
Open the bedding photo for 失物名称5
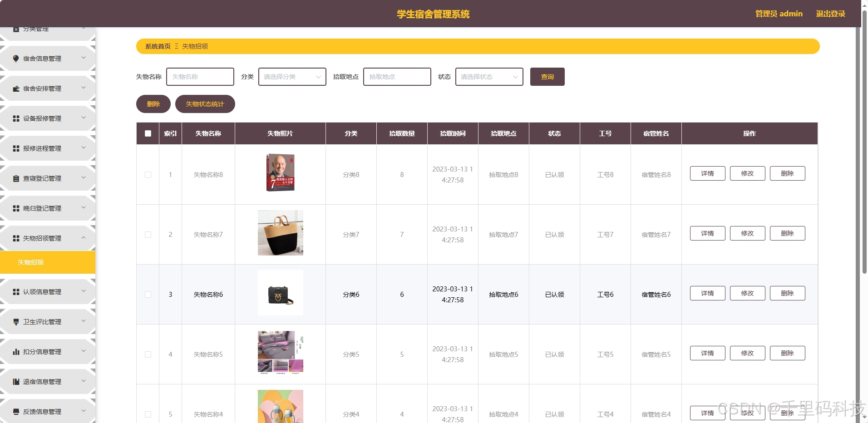pos(281,353)
